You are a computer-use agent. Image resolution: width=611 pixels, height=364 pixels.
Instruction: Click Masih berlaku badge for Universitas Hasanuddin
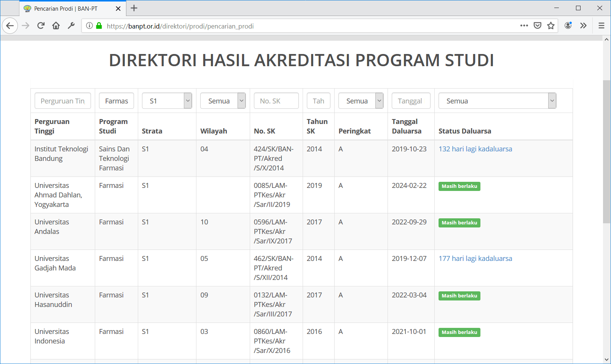[x=459, y=296]
